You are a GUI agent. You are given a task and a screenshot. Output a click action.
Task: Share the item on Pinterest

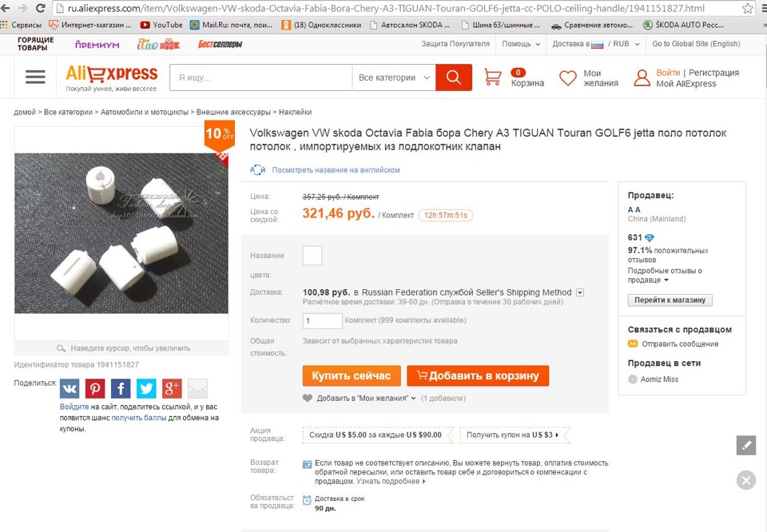[x=95, y=389]
